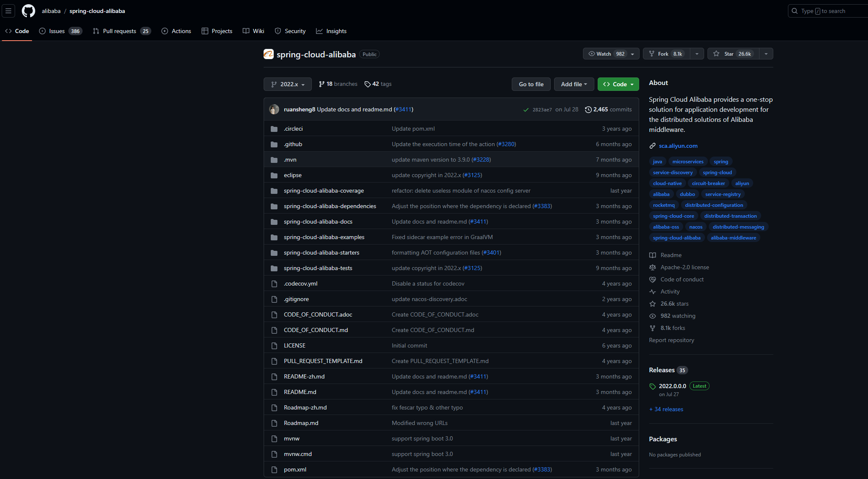Switch to the Code tab
Image resolution: width=868 pixels, height=479 pixels.
pyautogui.click(x=17, y=31)
